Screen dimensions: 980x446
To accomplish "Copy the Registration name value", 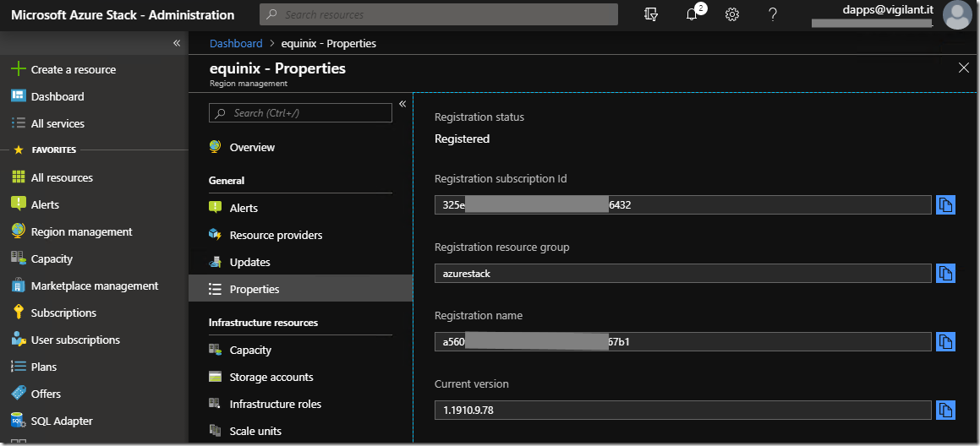I will [x=945, y=341].
